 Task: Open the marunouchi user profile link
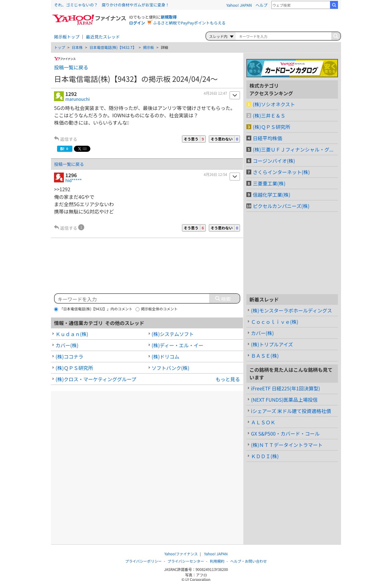tap(78, 99)
